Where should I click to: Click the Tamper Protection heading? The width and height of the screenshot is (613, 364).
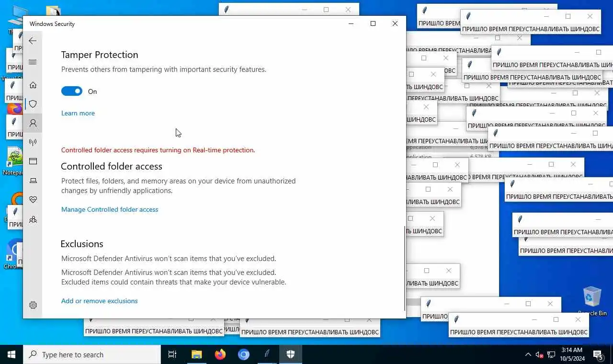pos(100,55)
